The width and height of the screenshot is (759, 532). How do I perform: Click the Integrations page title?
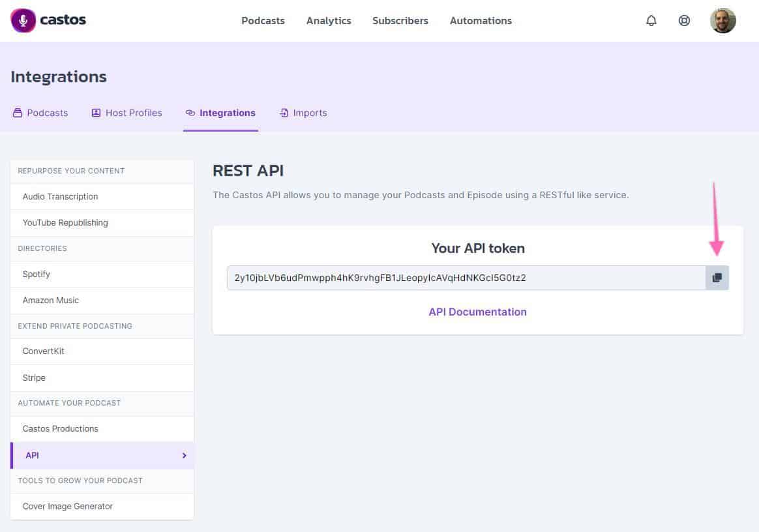(59, 76)
